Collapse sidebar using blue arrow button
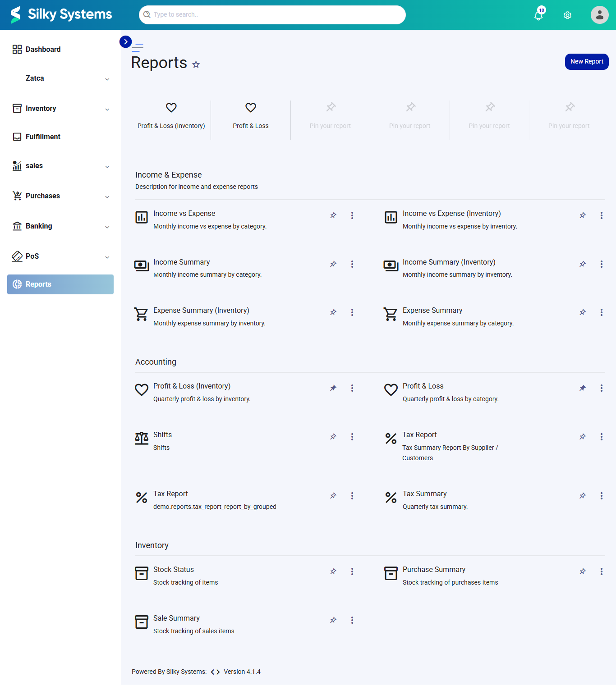The height and width of the screenshot is (686, 616). pos(125,41)
